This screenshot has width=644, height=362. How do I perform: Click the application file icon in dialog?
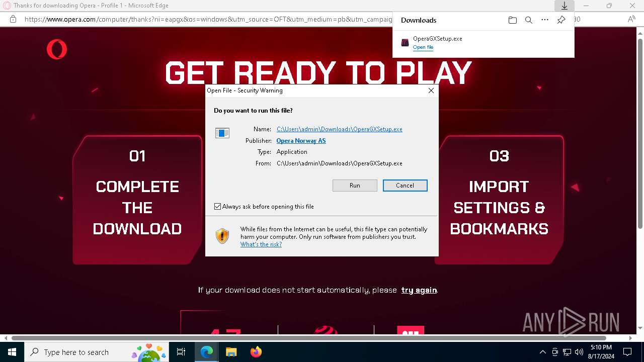click(x=222, y=133)
